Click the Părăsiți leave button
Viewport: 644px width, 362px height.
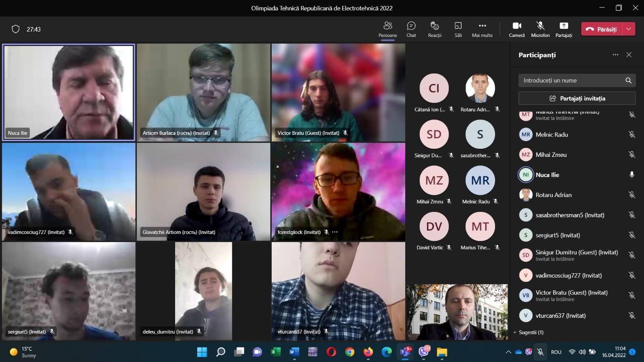click(x=602, y=29)
